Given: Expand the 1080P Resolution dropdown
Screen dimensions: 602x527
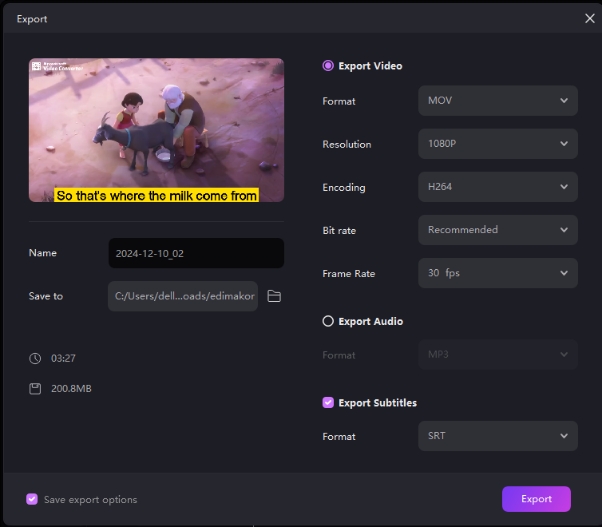Looking at the screenshot, I should pyautogui.click(x=497, y=144).
